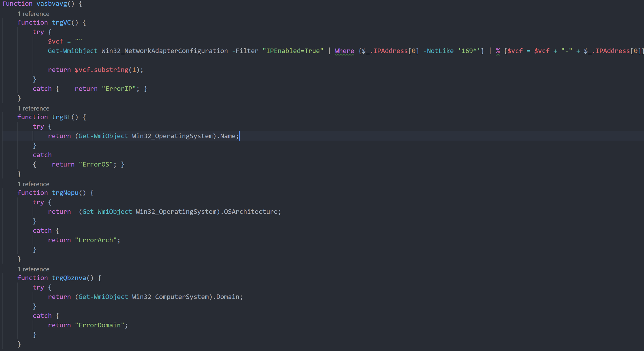644x351 pixels.
Task: Click the "-" separator string literal
Action: point(566,51)
